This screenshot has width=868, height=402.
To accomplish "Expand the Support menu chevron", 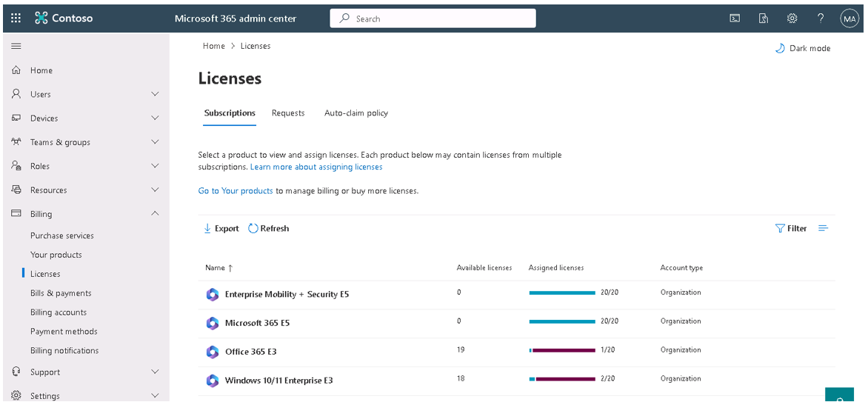I will pyautogui.click(x=155, y=372).
